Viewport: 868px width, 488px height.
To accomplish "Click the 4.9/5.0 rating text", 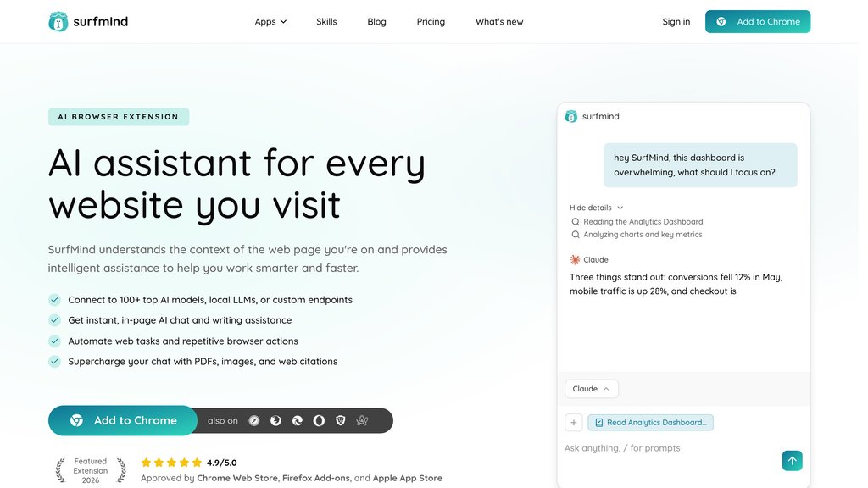I will pyautogui.click(x=221, y=463).
